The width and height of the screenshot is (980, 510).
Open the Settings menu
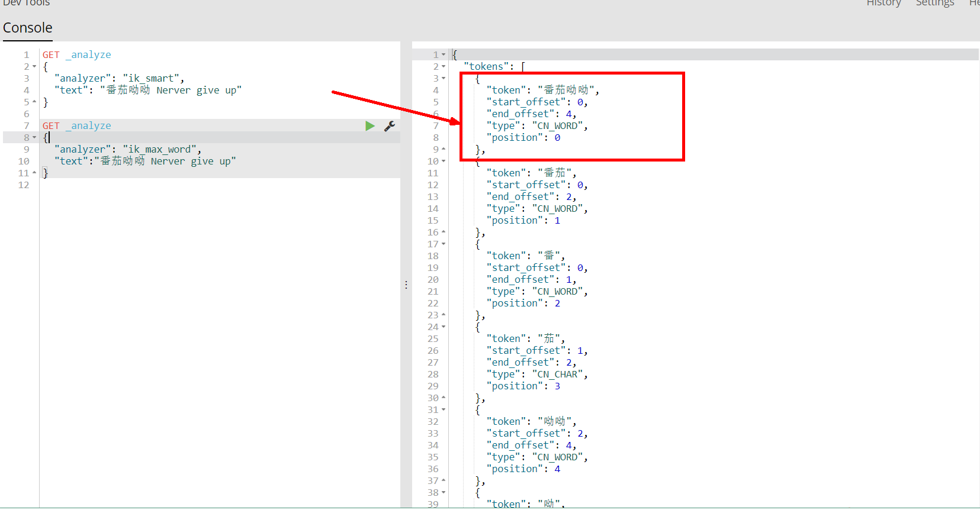coord(935,3)
